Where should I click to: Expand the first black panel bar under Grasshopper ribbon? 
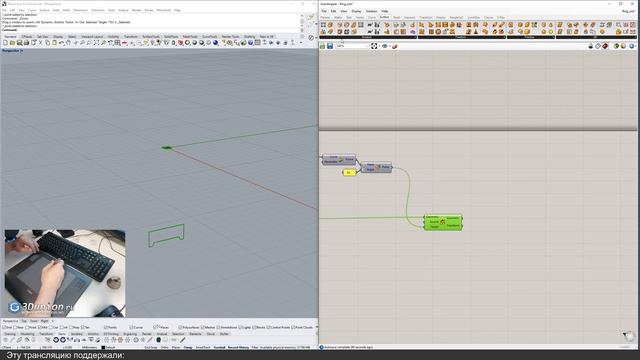(368, 37)
